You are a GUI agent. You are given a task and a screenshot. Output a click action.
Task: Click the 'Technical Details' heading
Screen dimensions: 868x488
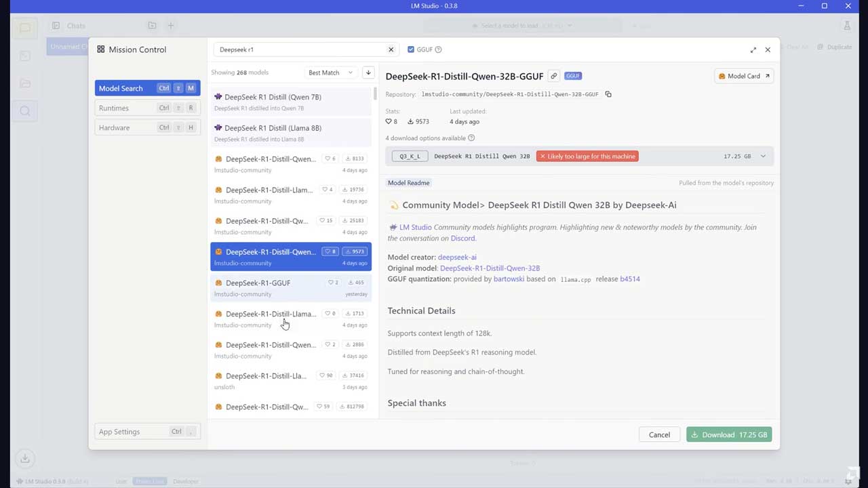point(421,311)
